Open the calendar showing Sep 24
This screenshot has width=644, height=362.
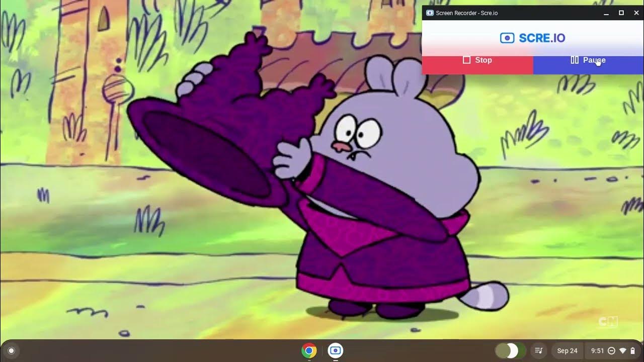click(567, 350)
